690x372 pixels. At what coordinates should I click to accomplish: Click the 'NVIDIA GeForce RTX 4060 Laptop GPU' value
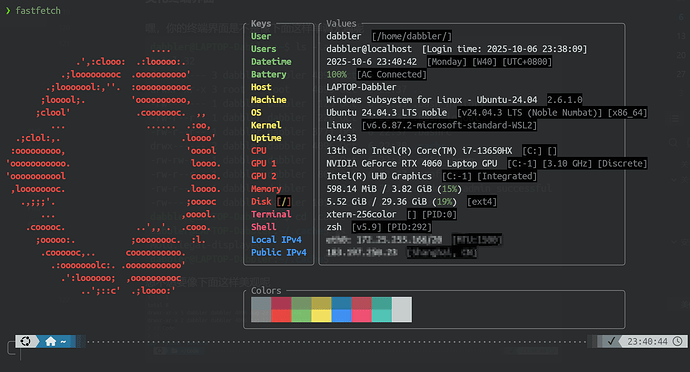tap(412, 163)
